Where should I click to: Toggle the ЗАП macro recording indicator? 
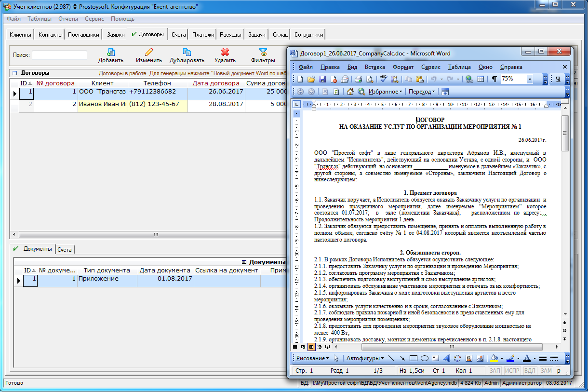(495, 371)
